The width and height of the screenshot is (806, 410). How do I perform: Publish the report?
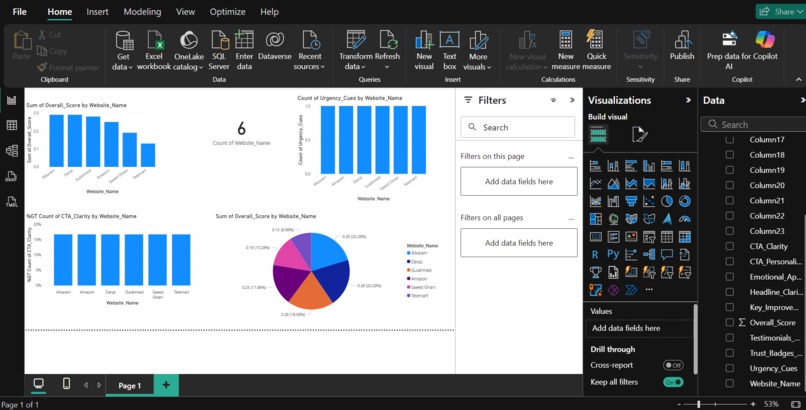point(682,46)
